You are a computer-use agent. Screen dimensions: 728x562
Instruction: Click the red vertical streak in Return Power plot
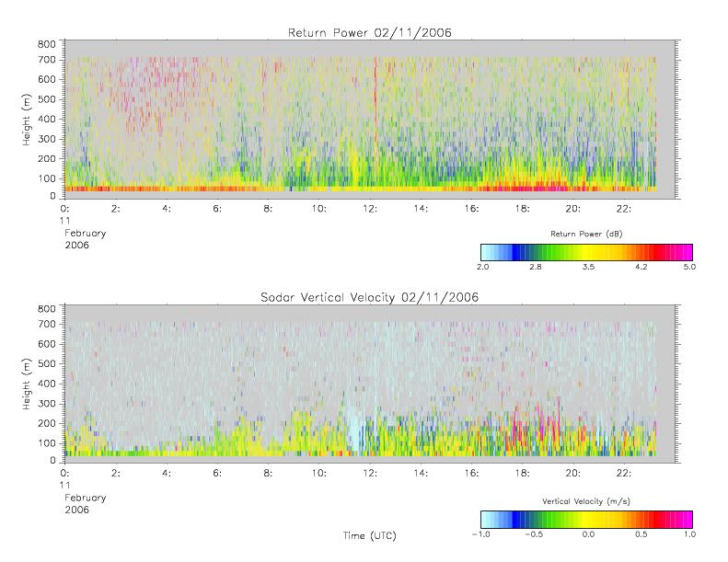(x=376, y=99)
